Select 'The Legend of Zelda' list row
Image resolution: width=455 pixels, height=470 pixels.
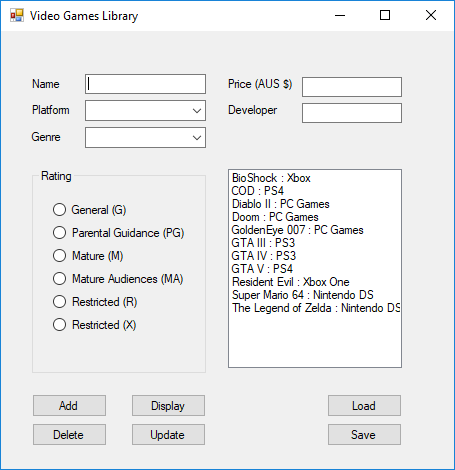click(315, 308)
